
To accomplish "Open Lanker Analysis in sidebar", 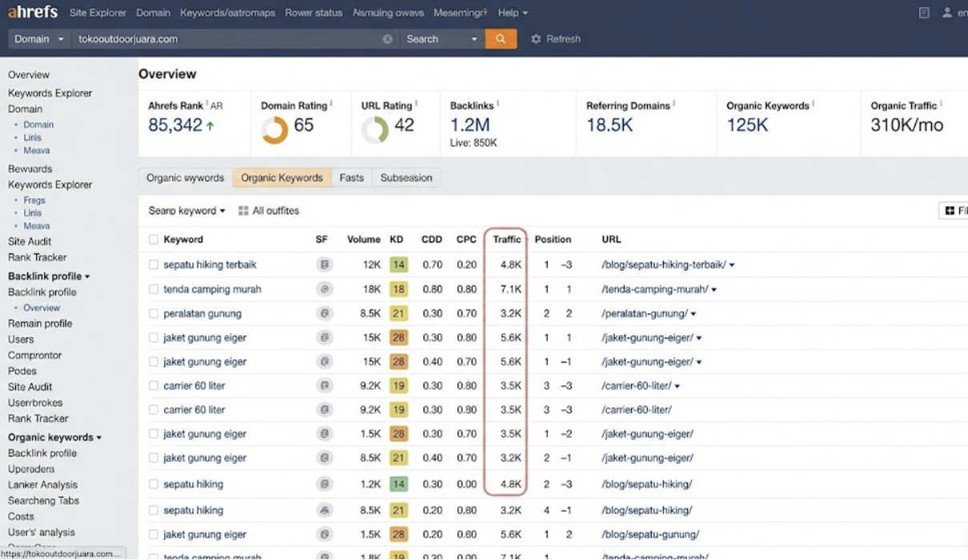I will coord(42,485).
